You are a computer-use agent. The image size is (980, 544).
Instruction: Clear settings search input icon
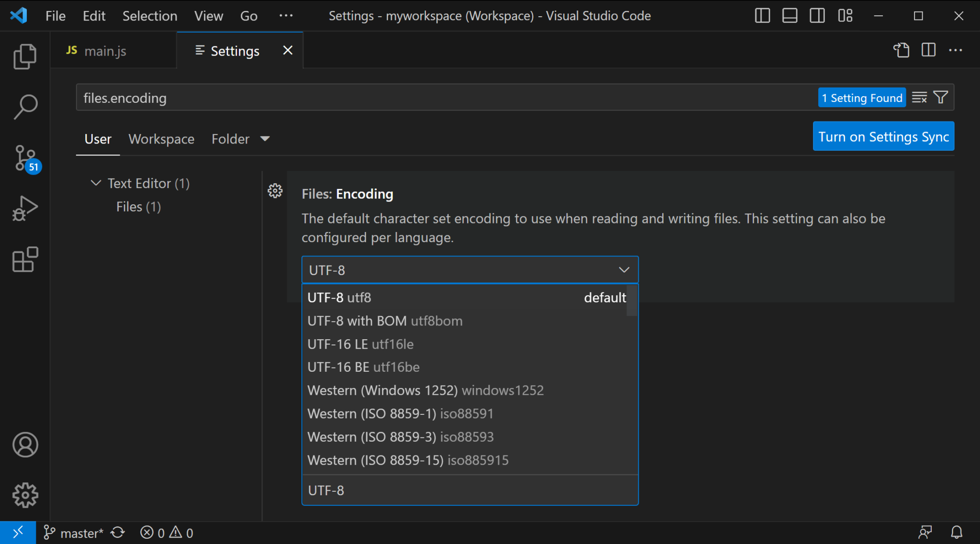(919, 98)
